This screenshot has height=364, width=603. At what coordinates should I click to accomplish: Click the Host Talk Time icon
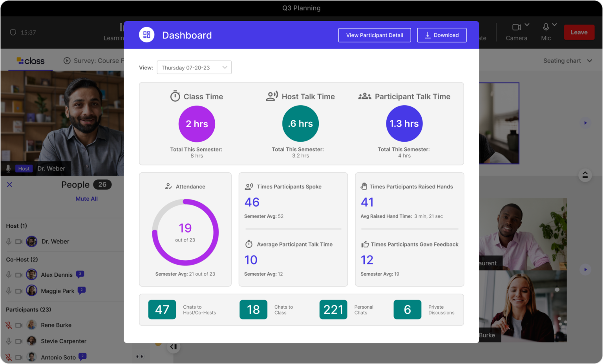[272, 96]
